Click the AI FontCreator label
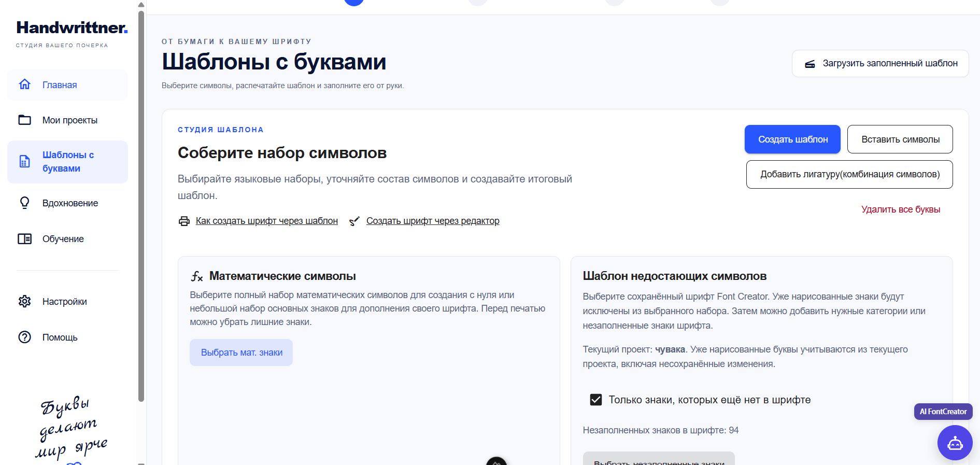The image size is (980, 465). click(x=943, y=412)
